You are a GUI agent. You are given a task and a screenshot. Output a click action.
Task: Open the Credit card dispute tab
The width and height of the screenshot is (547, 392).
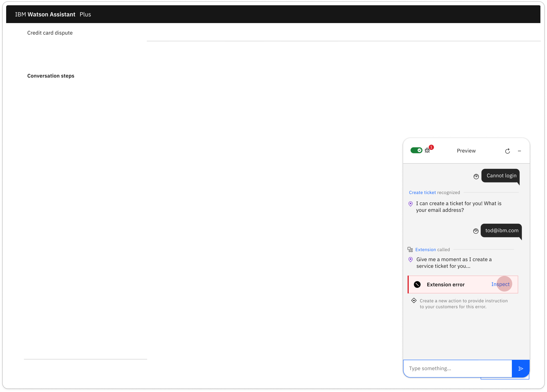50,33
